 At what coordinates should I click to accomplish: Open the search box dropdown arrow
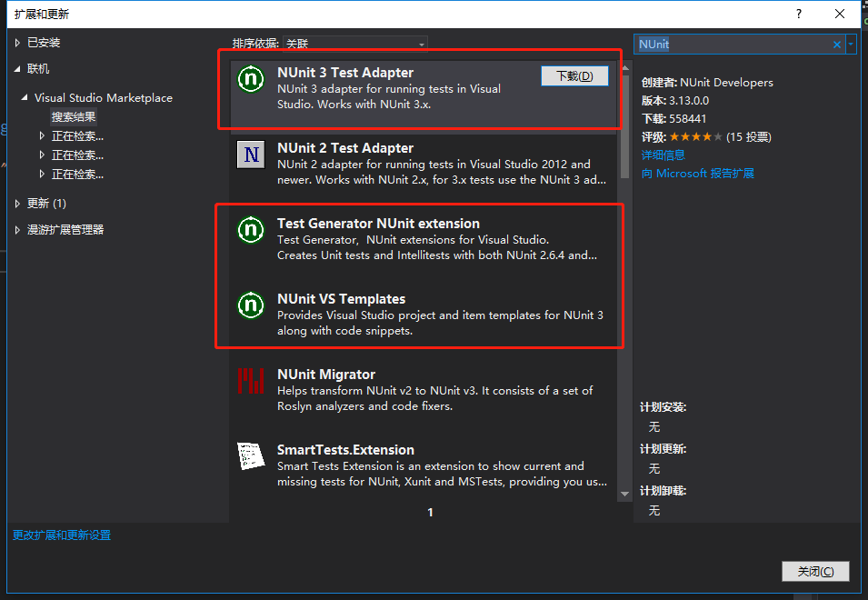point(851,44)
